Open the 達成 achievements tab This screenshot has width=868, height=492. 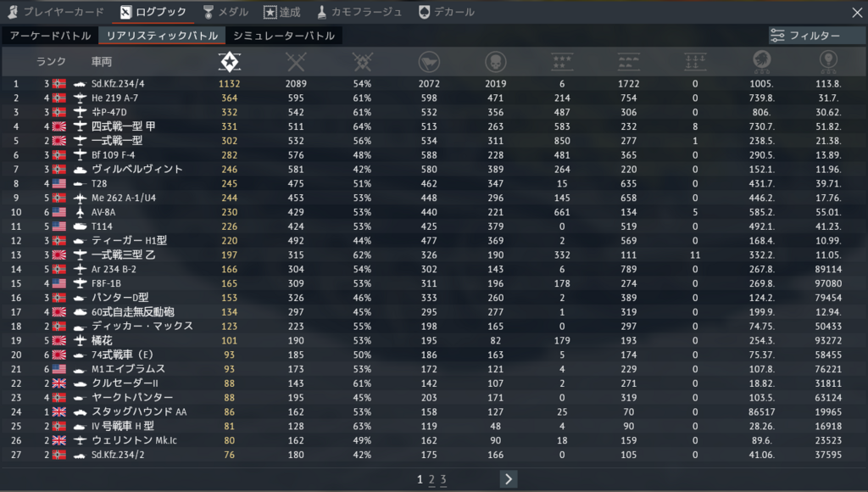pos(281,12)
